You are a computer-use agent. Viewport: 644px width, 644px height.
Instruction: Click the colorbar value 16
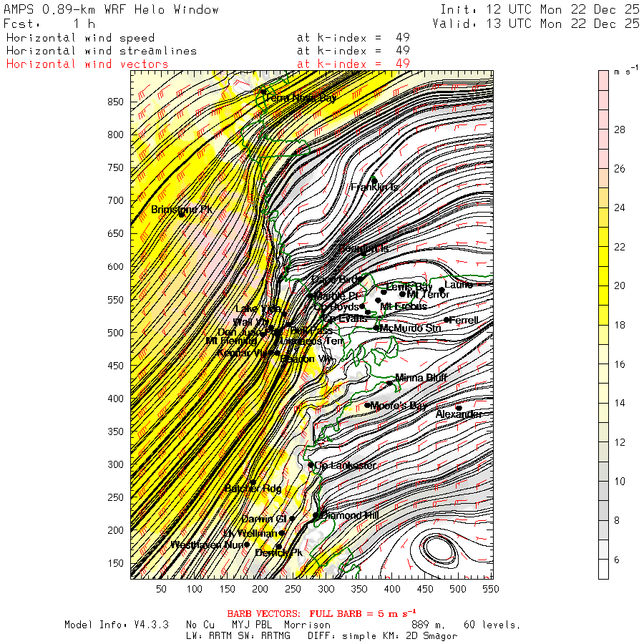tap(620, 364)
